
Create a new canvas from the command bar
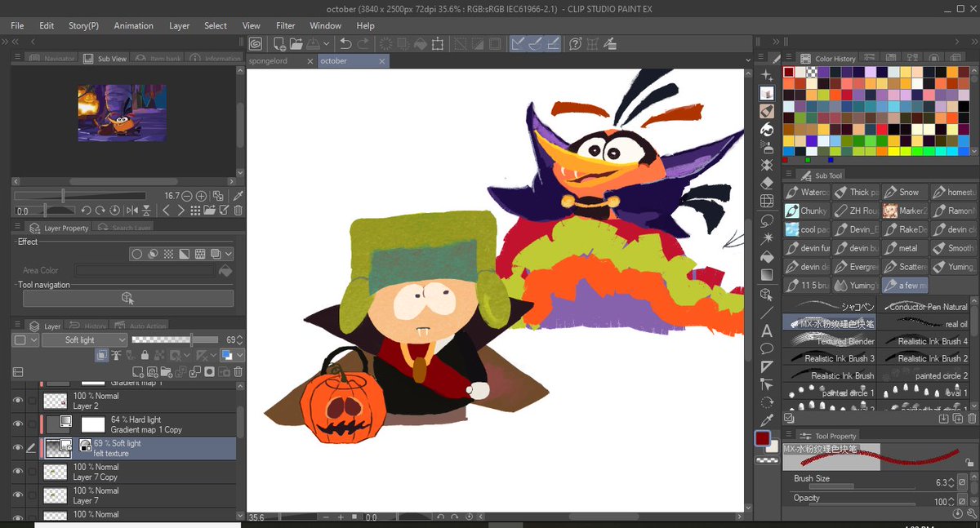(x=279, y=44)
